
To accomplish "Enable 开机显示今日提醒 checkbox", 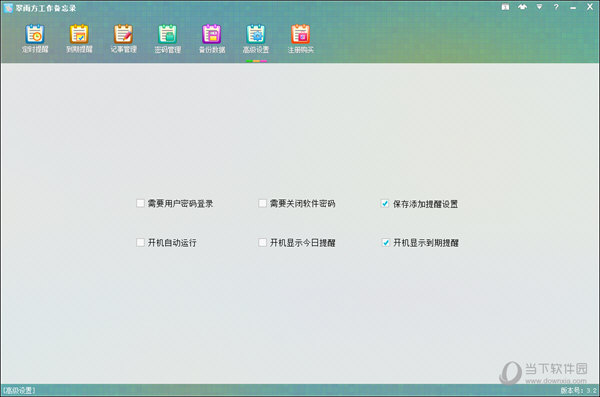I will coord(262,242).
